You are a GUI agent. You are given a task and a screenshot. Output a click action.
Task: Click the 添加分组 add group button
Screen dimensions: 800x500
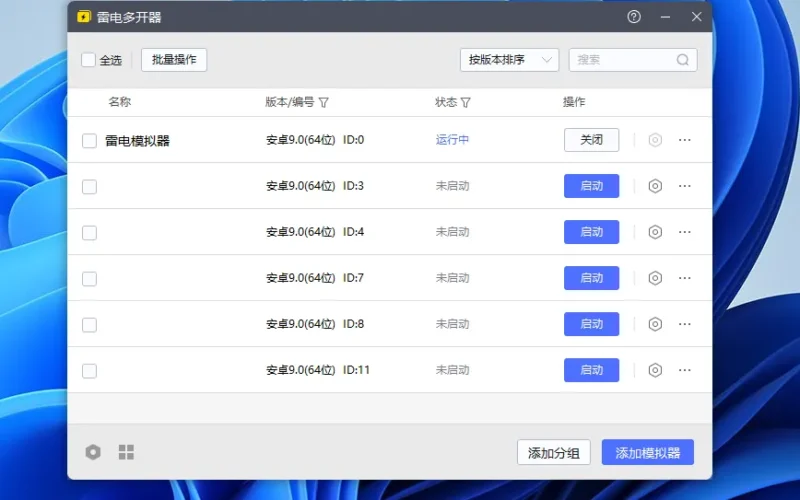(554, 453)
